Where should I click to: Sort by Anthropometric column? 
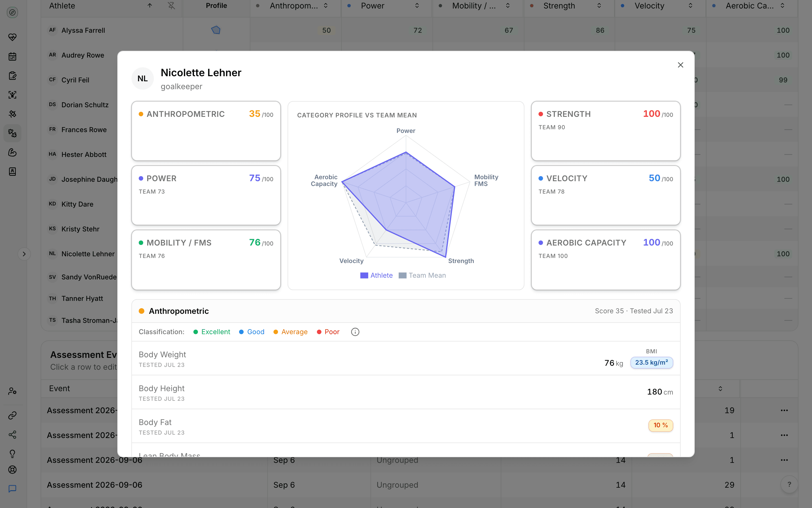pos(325,6)
